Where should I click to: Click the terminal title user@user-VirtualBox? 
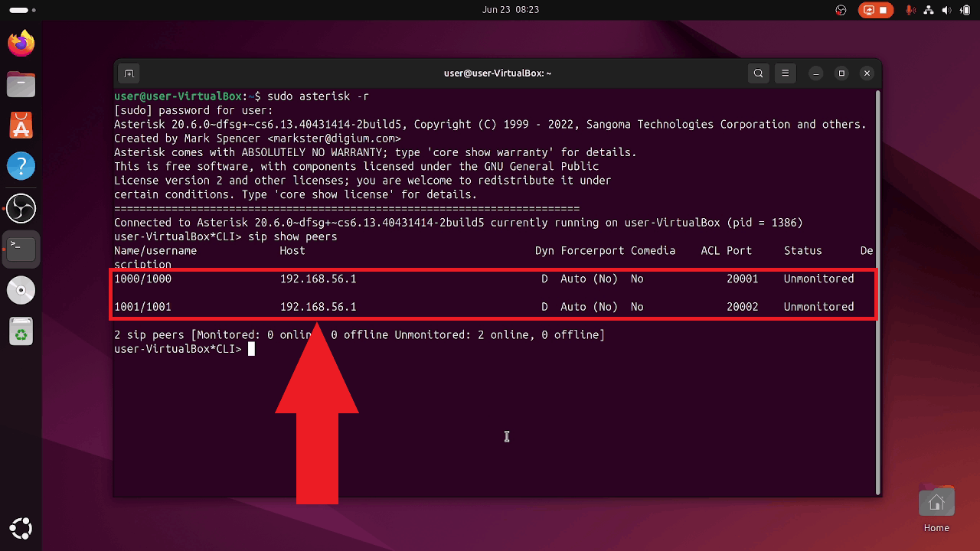pos(498,73)
